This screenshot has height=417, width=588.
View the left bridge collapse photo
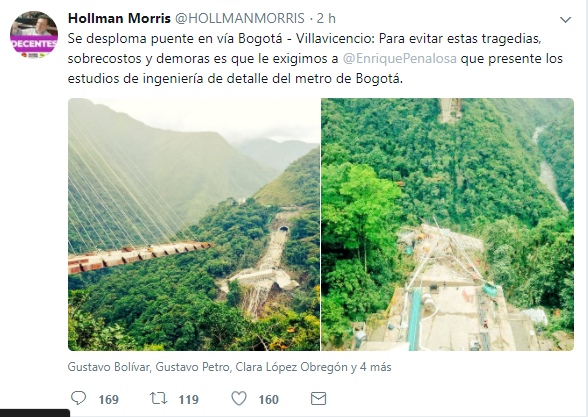(x=194, y=224)
